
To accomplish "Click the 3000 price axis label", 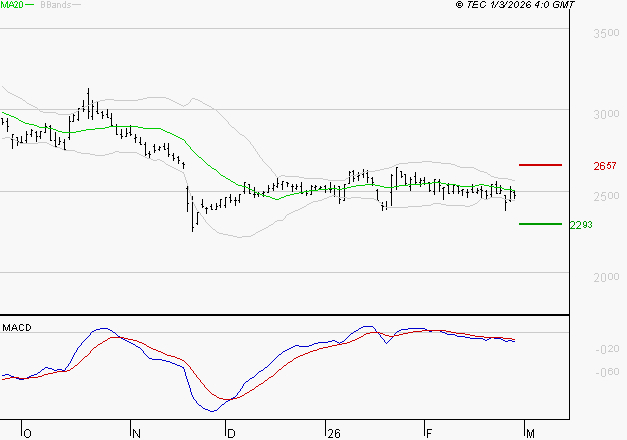I will click(606, 114).
